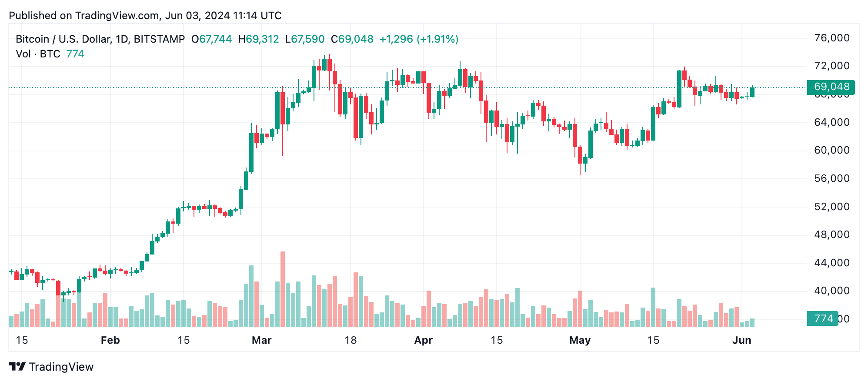Select the Jun label on the date axis
Image resolution: width=868 pixels, height=382 pixels.
[741, 340]
